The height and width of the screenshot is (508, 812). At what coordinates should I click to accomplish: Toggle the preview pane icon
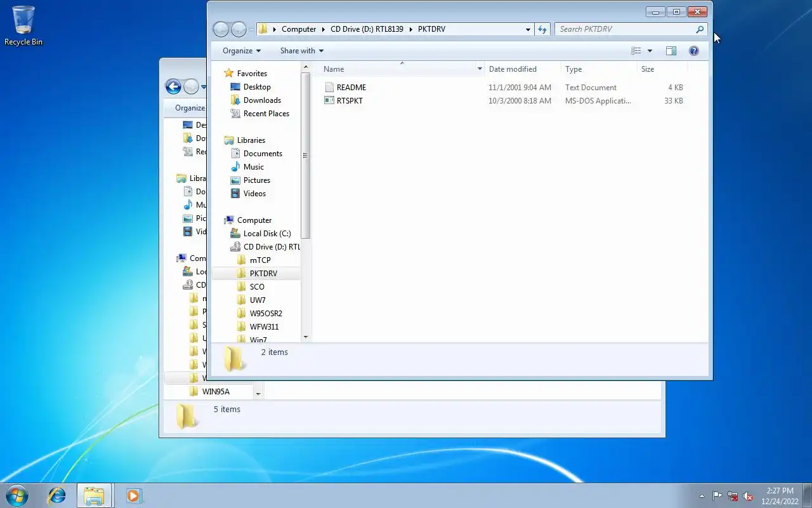click(x=671, y=51)
